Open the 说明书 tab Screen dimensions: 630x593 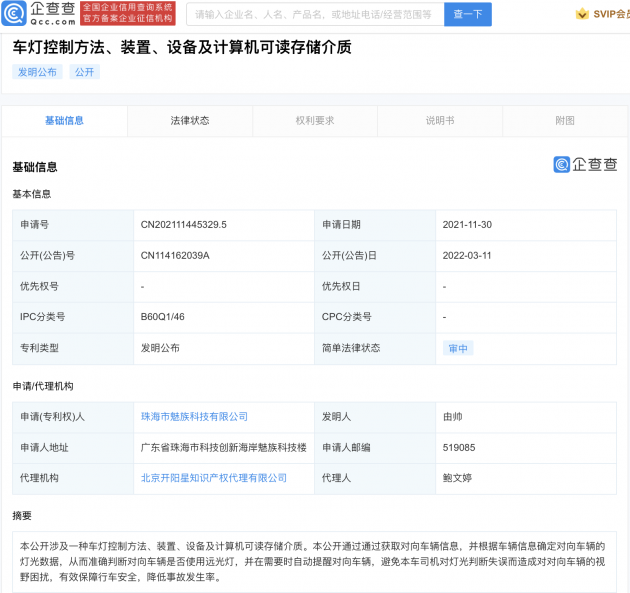click(440, 121)
